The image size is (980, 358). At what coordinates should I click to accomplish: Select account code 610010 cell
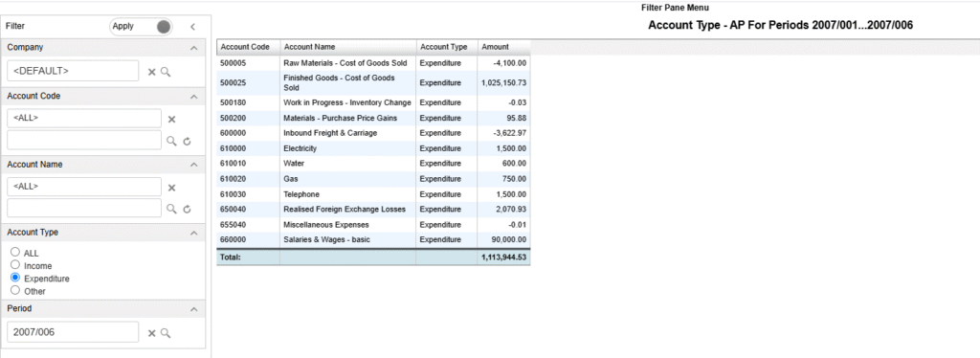pyautogui.click(x=248, y=164)
